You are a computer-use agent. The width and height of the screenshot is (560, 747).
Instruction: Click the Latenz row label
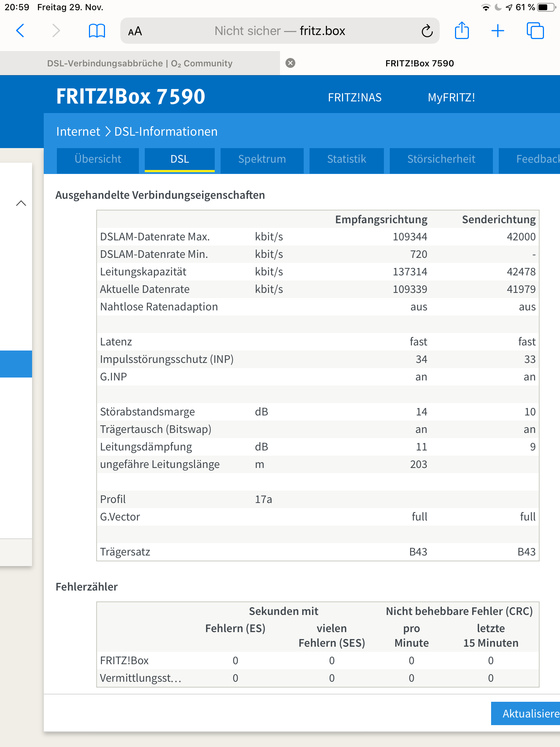coord(116,342)
